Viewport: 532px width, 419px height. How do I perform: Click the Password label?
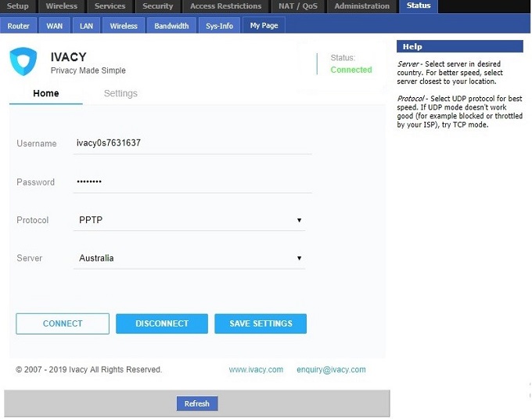[x=36, y=182]
